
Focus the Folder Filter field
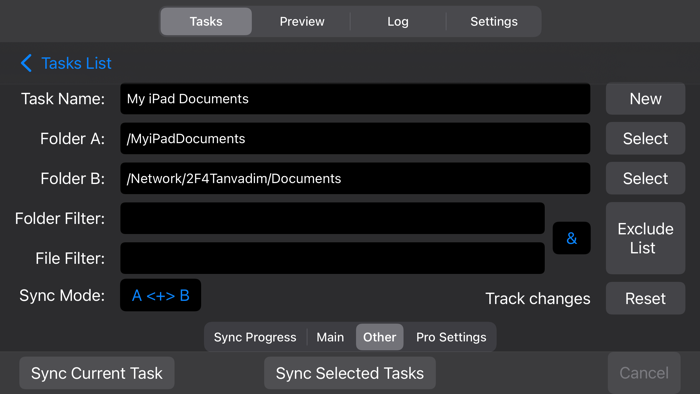[332, 218]
